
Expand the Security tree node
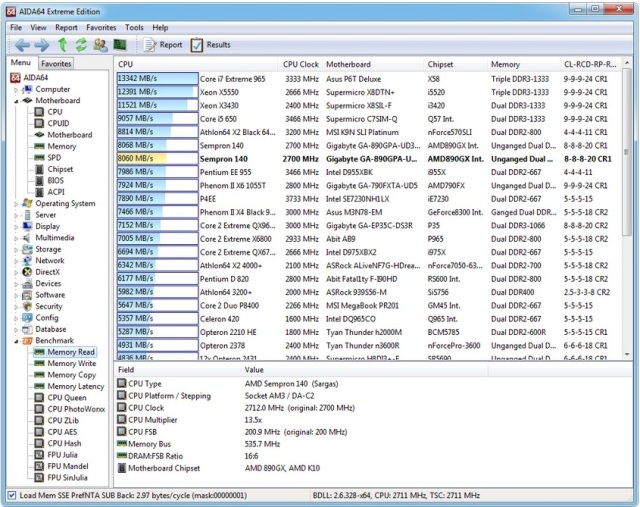pyautogui.click(x=16, y=307)
